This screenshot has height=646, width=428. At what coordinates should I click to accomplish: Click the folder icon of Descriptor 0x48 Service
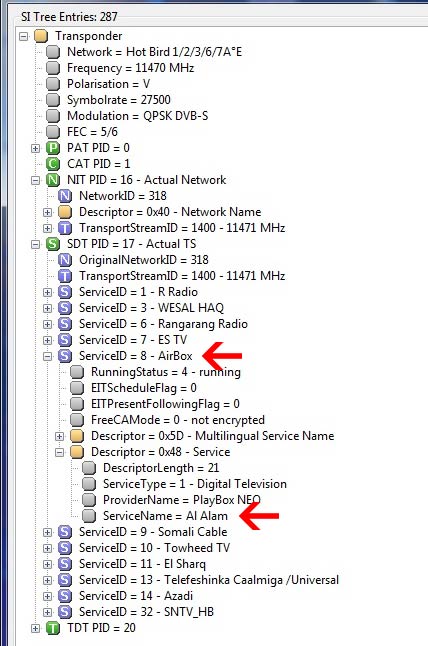tap(77, 452)
